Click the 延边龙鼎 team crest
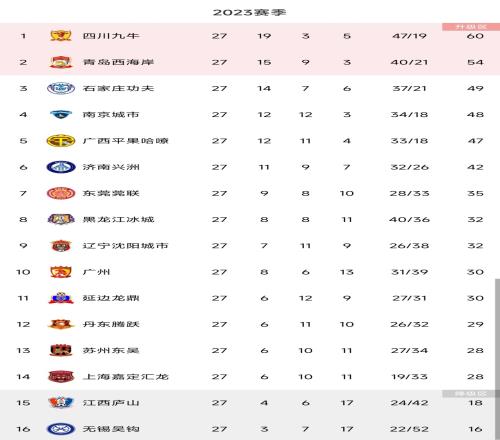This screenshot has height=440, width=500. click(x=61, y=298)
